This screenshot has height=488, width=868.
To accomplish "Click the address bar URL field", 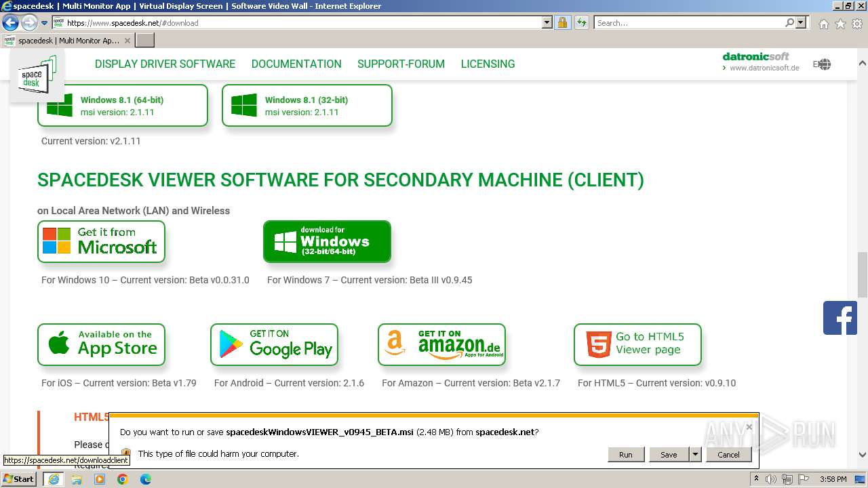I will coord(302,22).
